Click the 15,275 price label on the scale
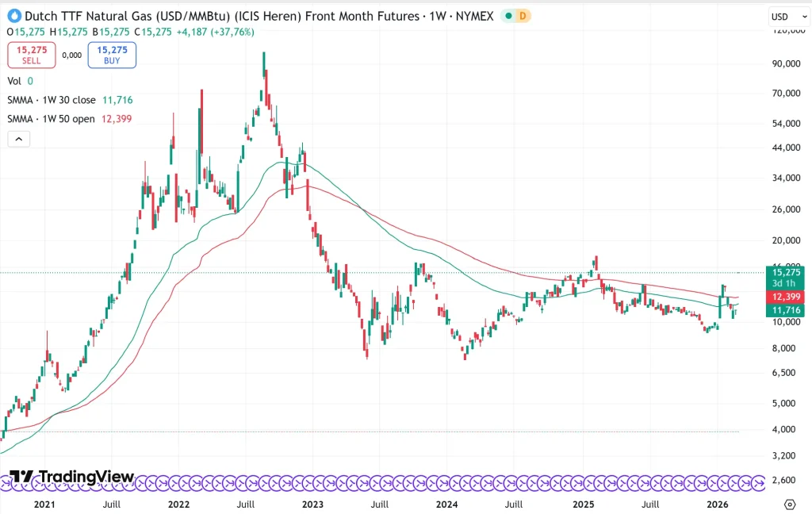Image resolution: width=812 pixels, height=514 pixels. pyautogui.click(x=785, y=272)
